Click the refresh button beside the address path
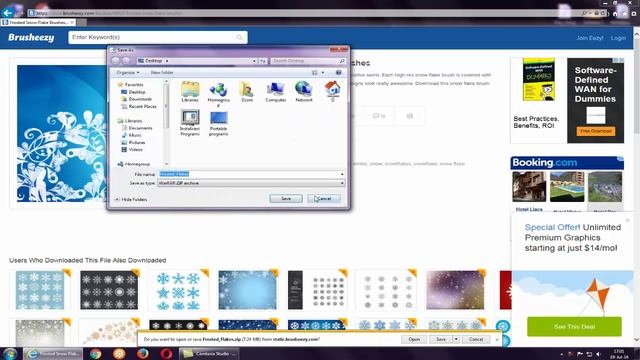This screenshot has width=640, height=360. 263,61
